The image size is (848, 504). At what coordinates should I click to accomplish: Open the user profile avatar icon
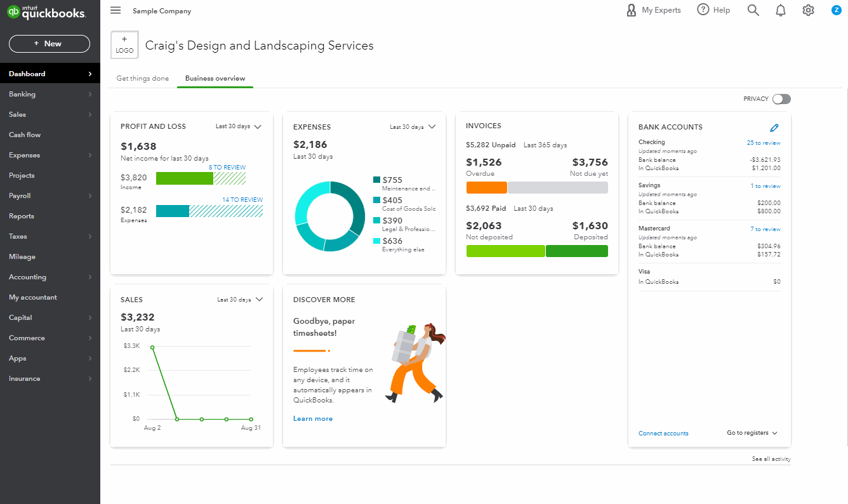[x=836, y=10]
